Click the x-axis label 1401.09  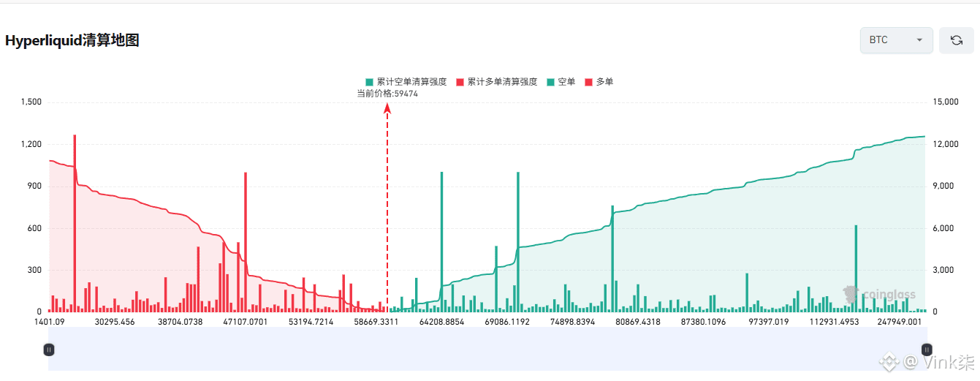49,321
